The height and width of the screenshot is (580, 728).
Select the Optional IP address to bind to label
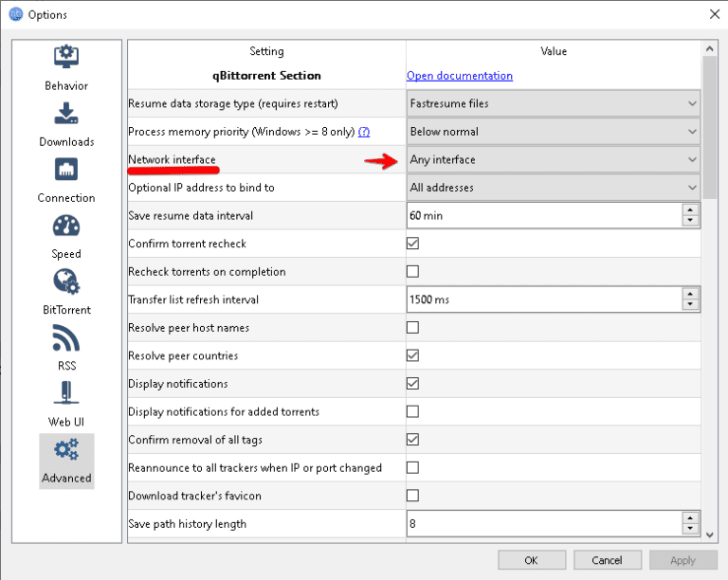click(x=201, y=188)
